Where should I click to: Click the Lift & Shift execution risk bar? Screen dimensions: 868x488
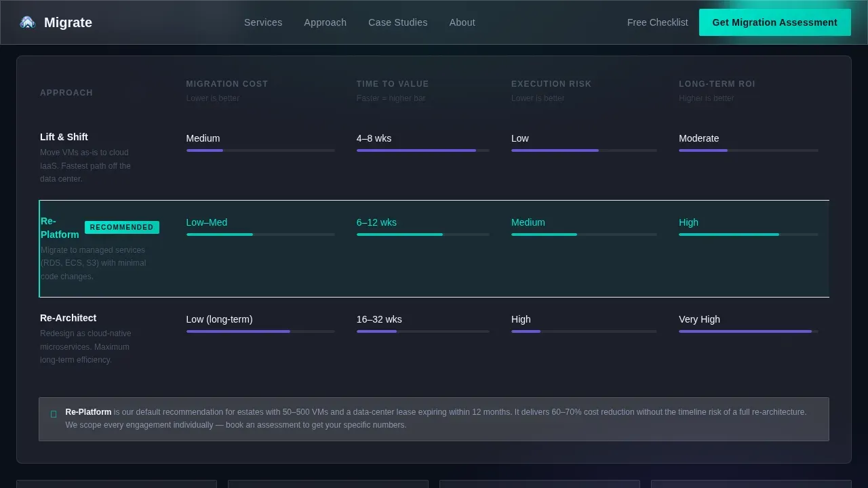[584, 150]
